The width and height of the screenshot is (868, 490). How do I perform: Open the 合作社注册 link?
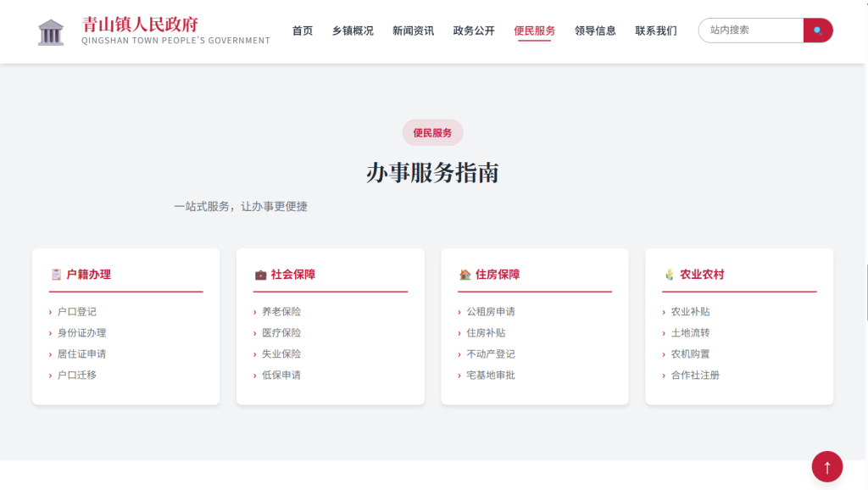coord(695,376)
